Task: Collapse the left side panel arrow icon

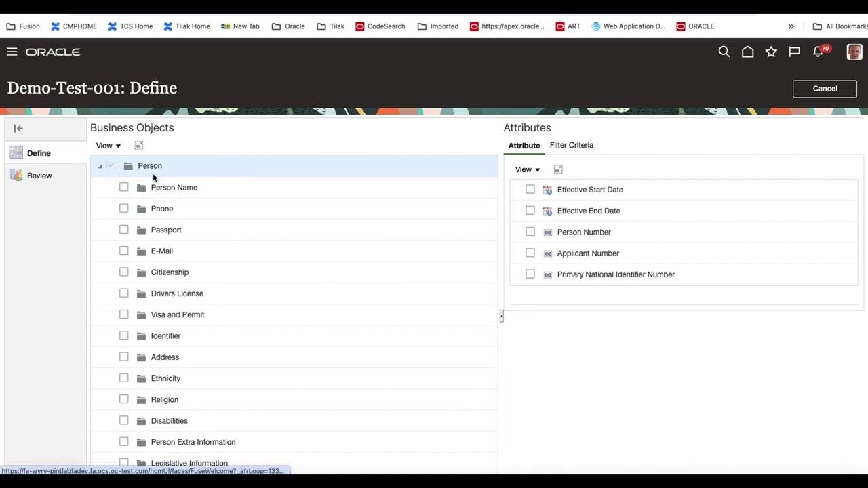Action: click(x=18, y=128)
